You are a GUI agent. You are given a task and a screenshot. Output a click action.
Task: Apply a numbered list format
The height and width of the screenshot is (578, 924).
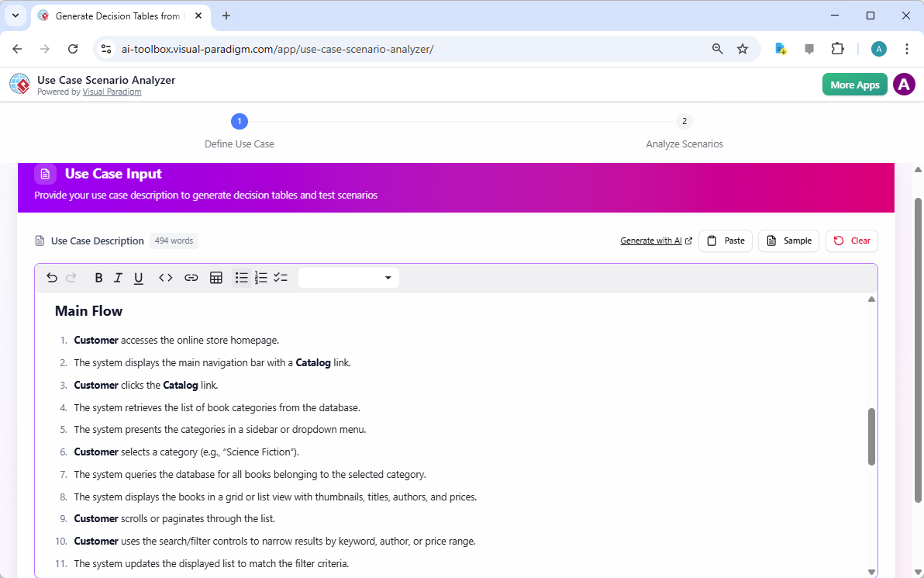[x=260, y=277]
